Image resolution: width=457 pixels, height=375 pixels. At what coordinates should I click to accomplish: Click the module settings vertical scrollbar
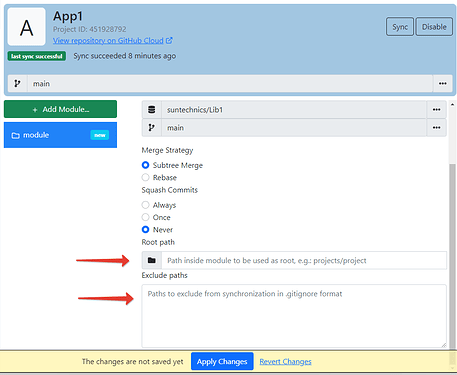[x=452, y=255]
